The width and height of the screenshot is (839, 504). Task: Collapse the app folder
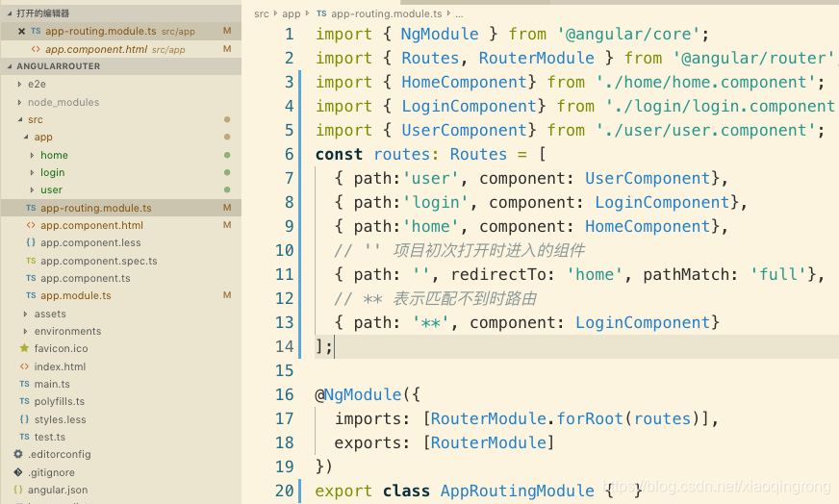[26, 137]
